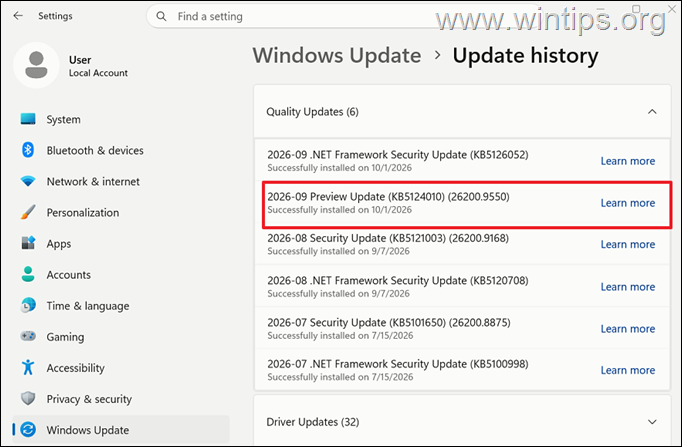Learn more about KB5101650 Security Update

[628, 329]
